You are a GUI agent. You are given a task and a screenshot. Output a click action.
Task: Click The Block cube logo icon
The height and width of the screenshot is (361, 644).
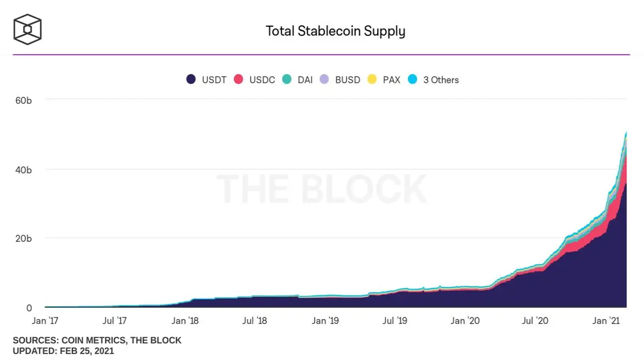(28, 30)
